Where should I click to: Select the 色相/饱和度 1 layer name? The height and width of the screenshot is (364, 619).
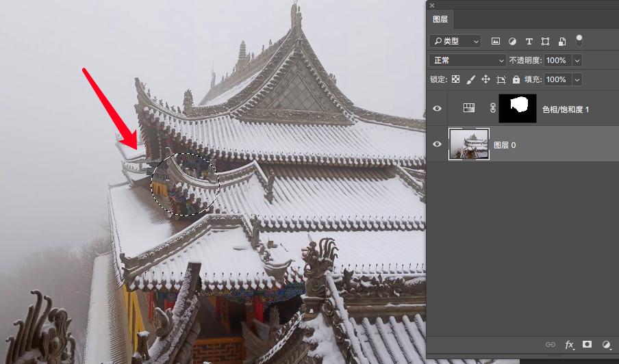(566, 109)
